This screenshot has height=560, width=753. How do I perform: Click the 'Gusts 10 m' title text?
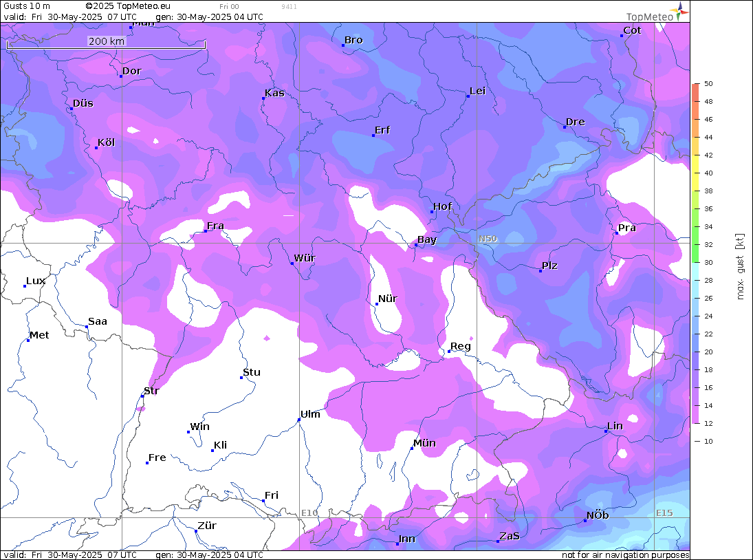click(x=27, y=6)
